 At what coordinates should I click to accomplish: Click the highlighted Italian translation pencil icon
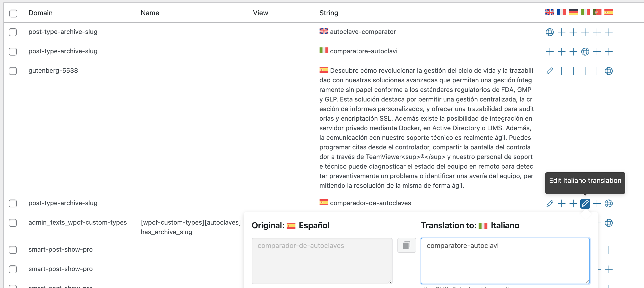click(585, 203)
